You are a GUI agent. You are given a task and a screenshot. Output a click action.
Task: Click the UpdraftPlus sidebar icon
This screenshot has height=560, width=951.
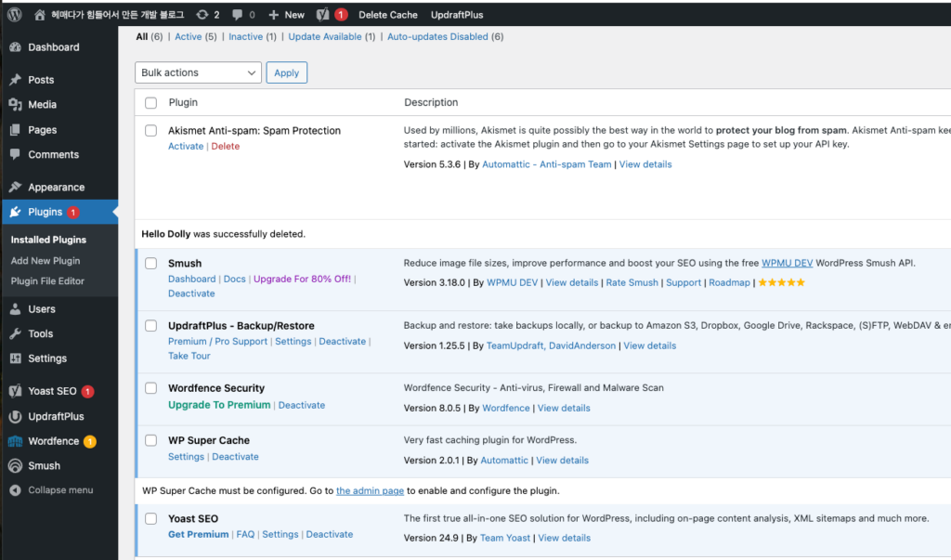click(15, 416)
